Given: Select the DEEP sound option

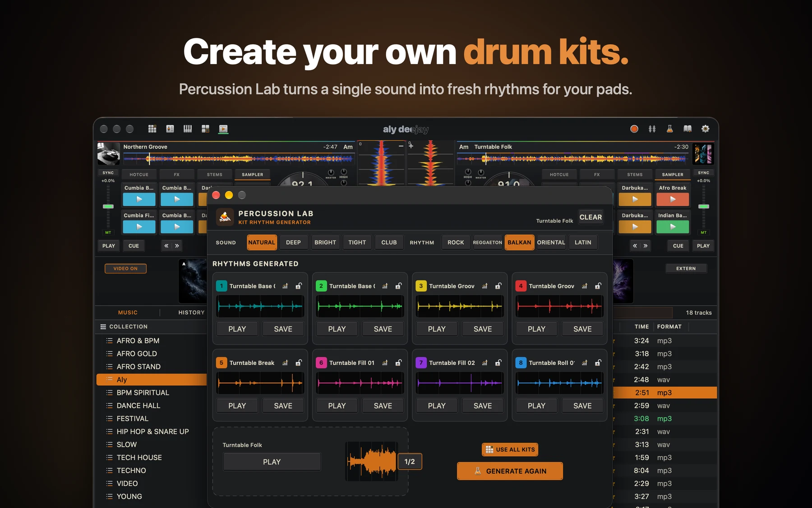Looking at the screenshot, I should (x=293, y=242).
